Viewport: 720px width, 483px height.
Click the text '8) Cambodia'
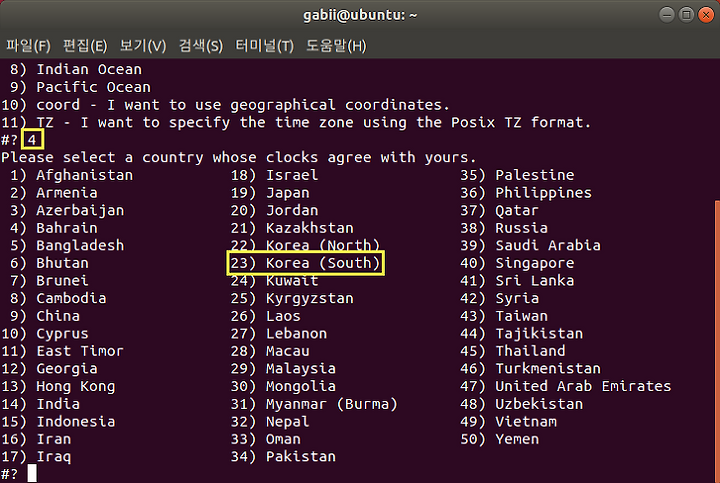58,298
